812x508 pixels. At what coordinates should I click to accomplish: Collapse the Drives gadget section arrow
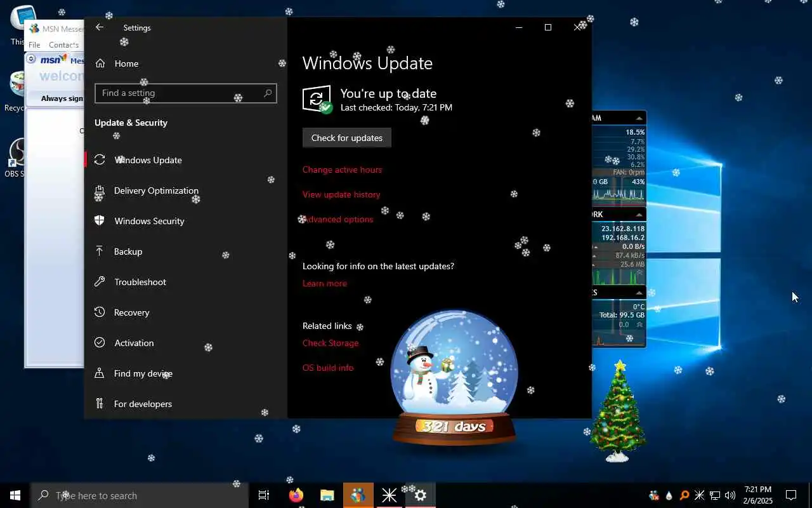point(639,293)
